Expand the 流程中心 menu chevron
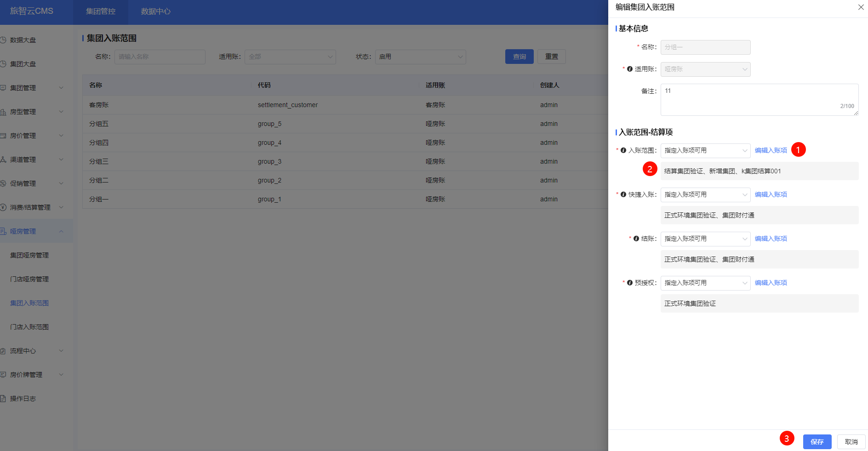The width and height of the screenshot is (868, 451). [61, 351]
